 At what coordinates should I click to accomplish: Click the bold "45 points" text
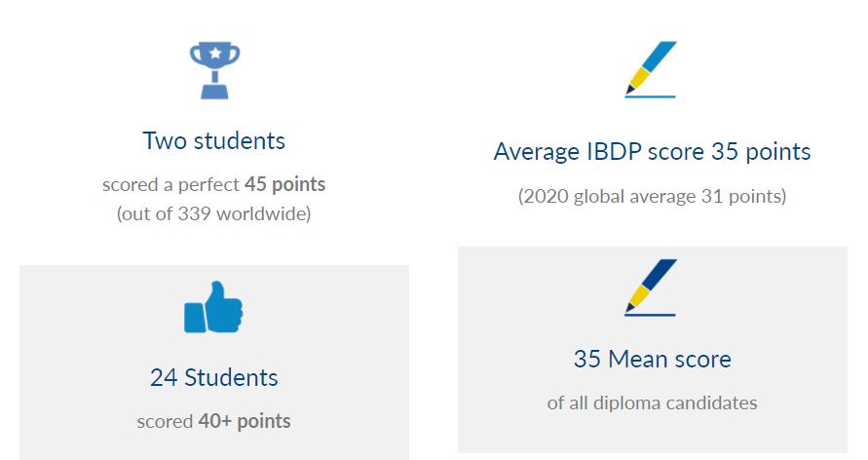284,184
